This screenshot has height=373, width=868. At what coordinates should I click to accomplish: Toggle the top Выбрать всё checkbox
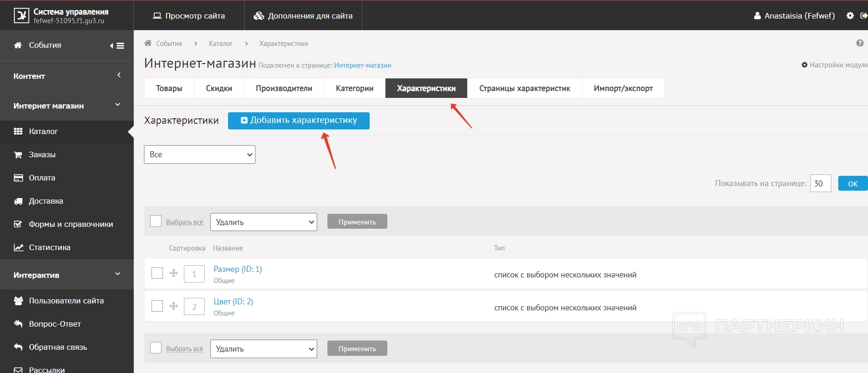(x=156, y=221)
